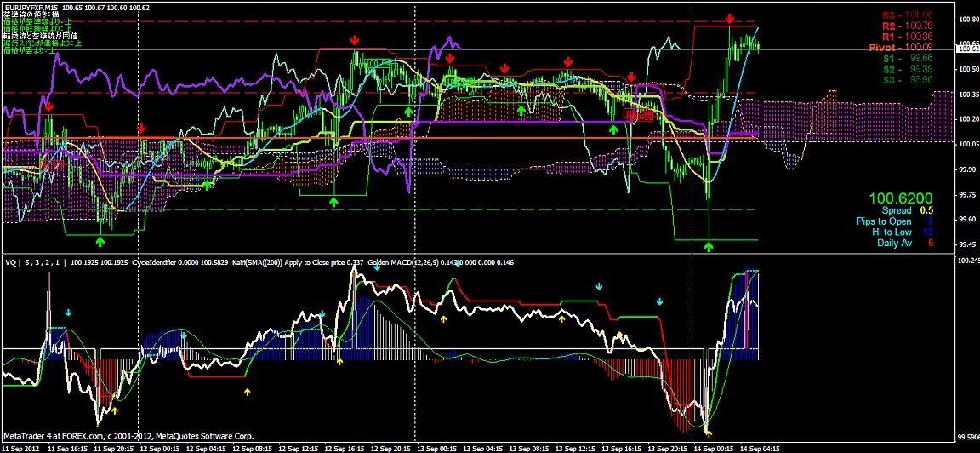Click the Daily Av readout
The height and width of the screenshot is (453, 980).
(x=905, y=243)
